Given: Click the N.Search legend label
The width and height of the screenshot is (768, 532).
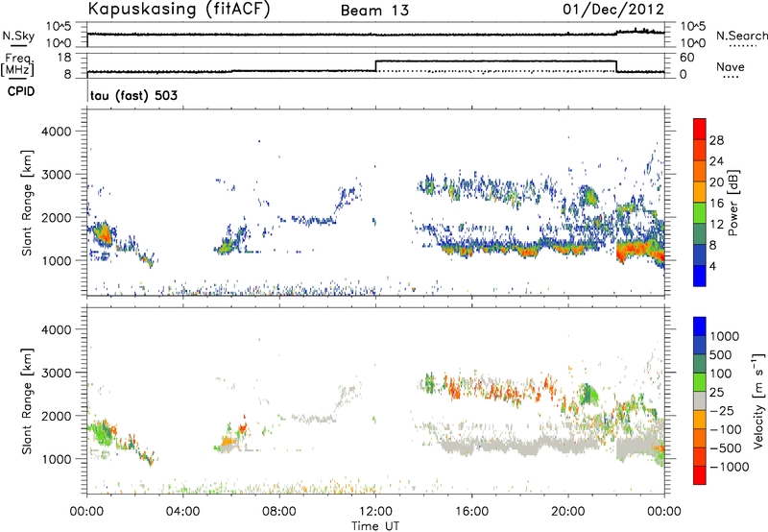Looking at the screenshot, I should [741, 36].
